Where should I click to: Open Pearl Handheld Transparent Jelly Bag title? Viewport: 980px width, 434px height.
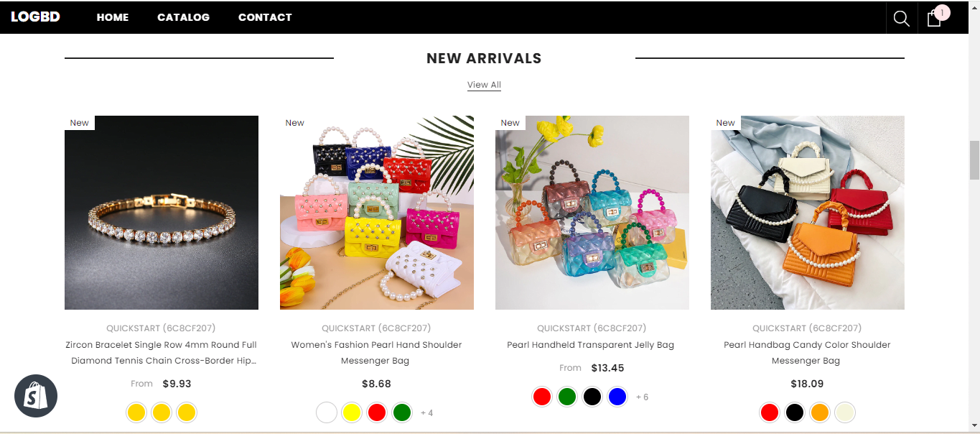(591, 345)
